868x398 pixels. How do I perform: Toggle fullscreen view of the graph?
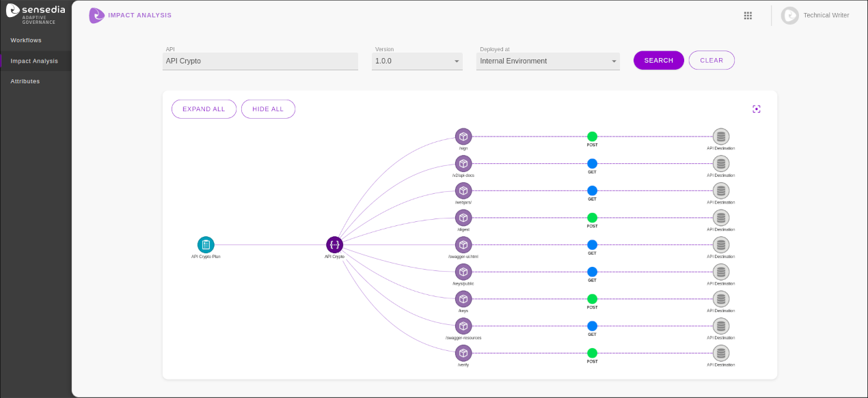(x=757, y=109)
